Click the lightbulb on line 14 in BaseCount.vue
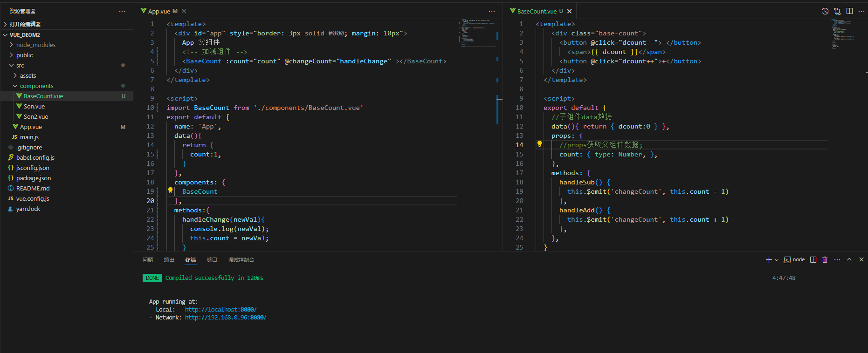 pyautogui.click(x=539, y=144)
